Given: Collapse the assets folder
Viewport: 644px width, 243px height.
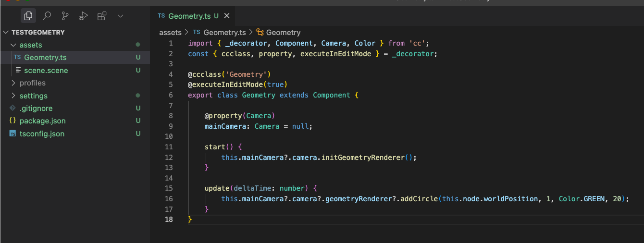Looking at the screenshot, I should click(13, 45).
